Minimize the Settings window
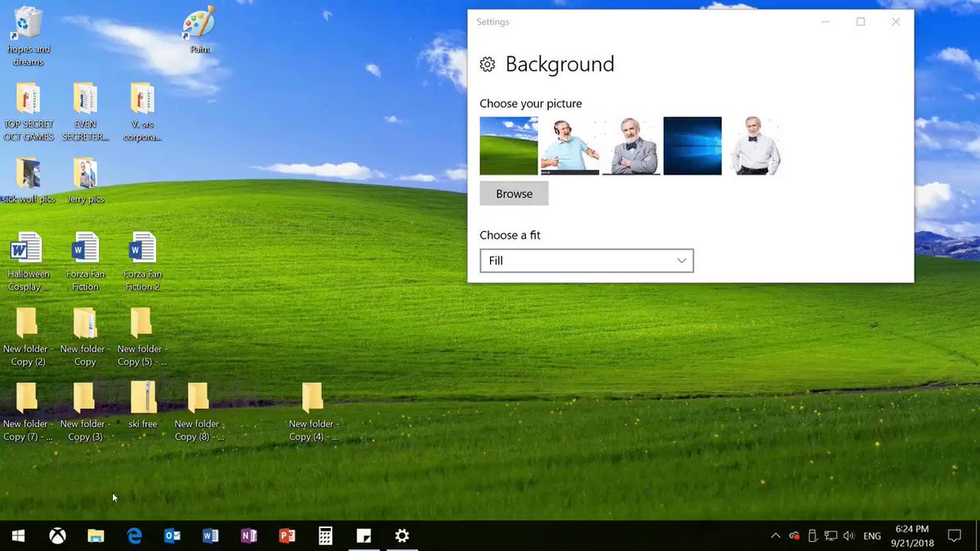This screenshot has height=551, width=980. click(x=825, y=22)
